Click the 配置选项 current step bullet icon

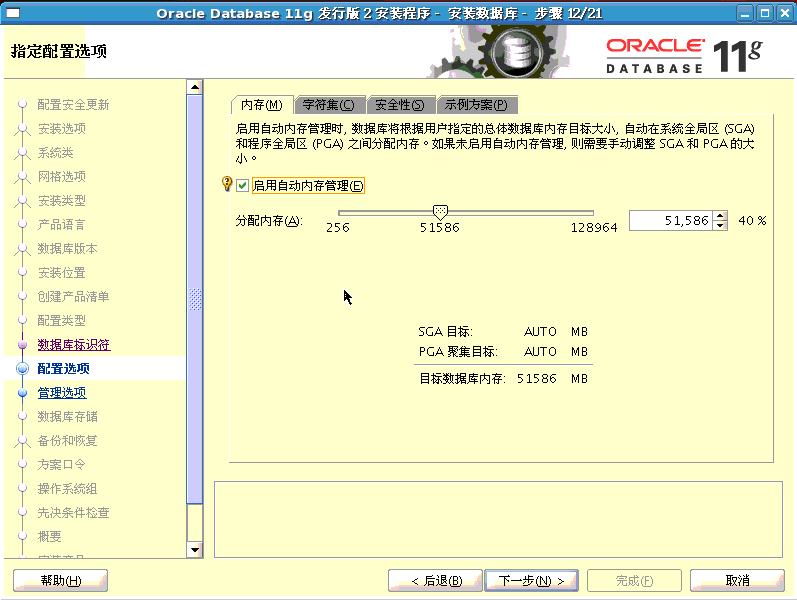[x=22, y=369]
